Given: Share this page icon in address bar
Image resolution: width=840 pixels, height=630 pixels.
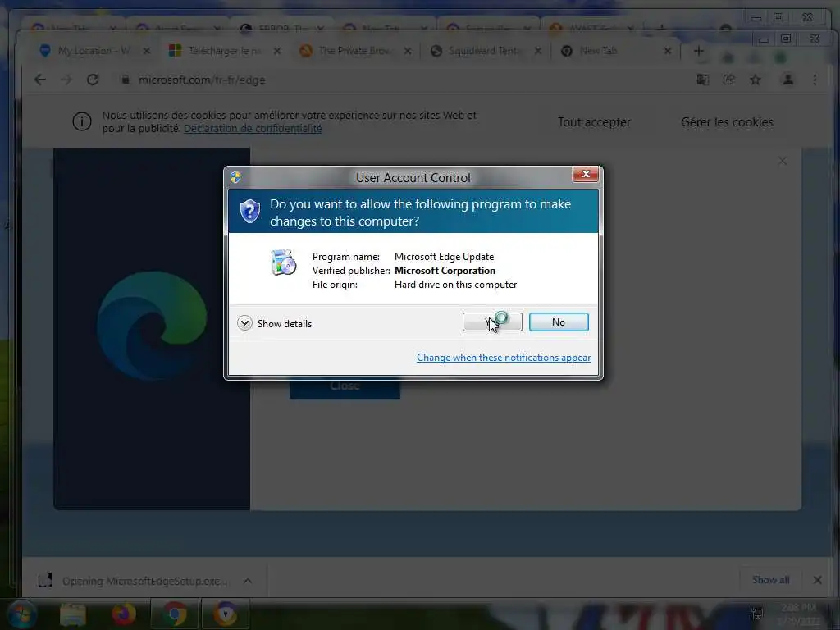Looking at the screenshot, I should pos(728,80).
